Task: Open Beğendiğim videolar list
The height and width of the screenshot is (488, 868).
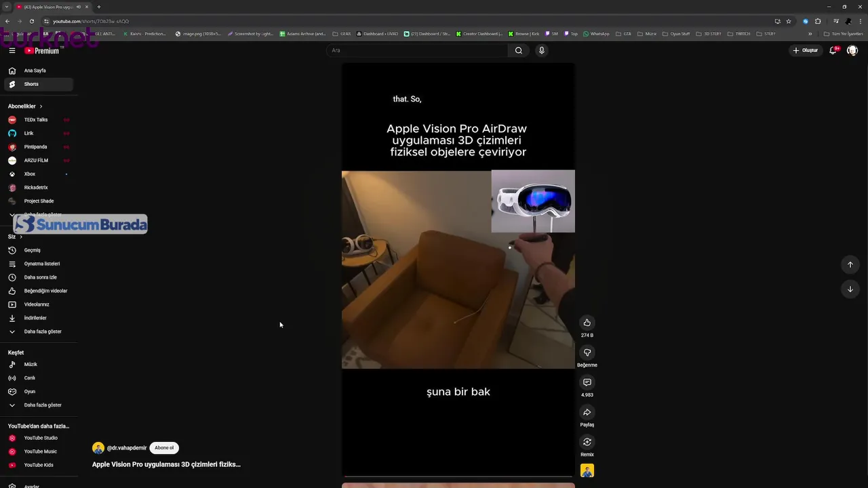Action: pyautogui.click(x=38, y=291)
